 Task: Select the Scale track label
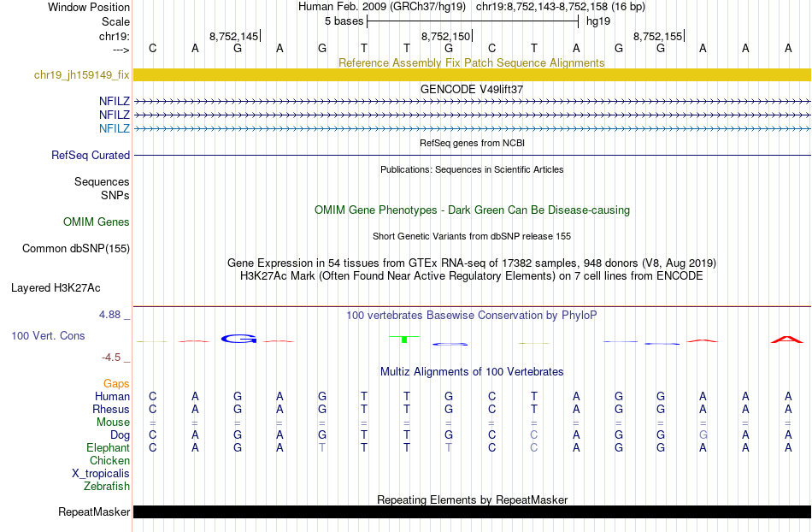(115, 21)
